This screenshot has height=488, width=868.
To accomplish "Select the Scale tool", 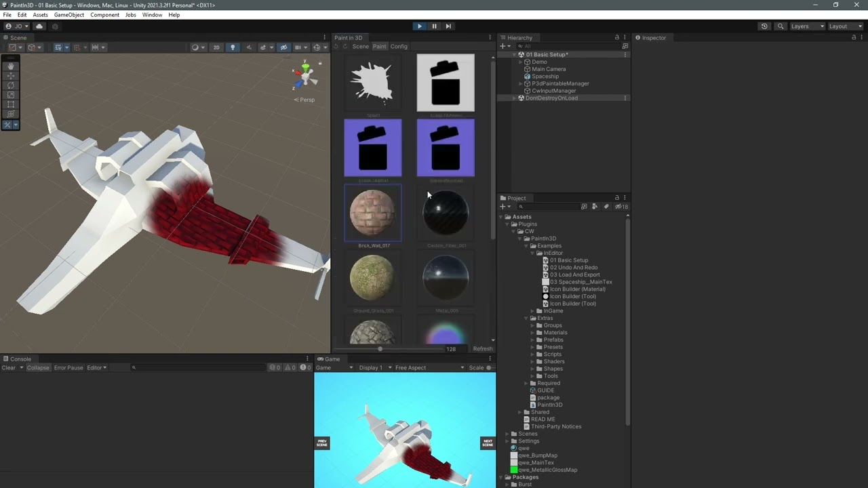I will click(x=10, y=95).
